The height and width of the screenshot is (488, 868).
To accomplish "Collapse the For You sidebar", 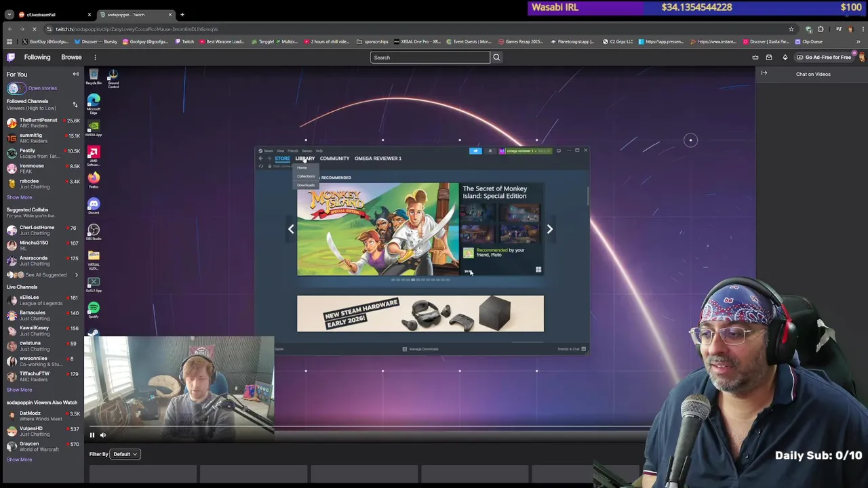I will (75, 74).
